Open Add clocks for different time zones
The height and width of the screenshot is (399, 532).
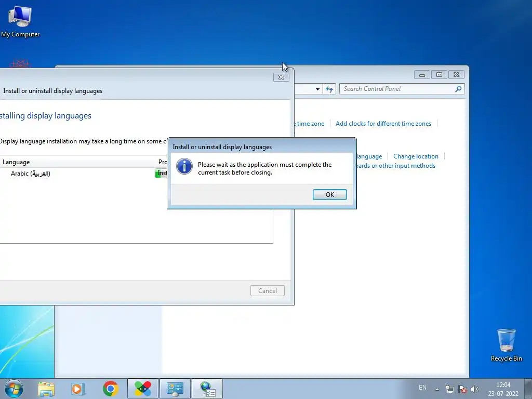click(x=383, y=124)
